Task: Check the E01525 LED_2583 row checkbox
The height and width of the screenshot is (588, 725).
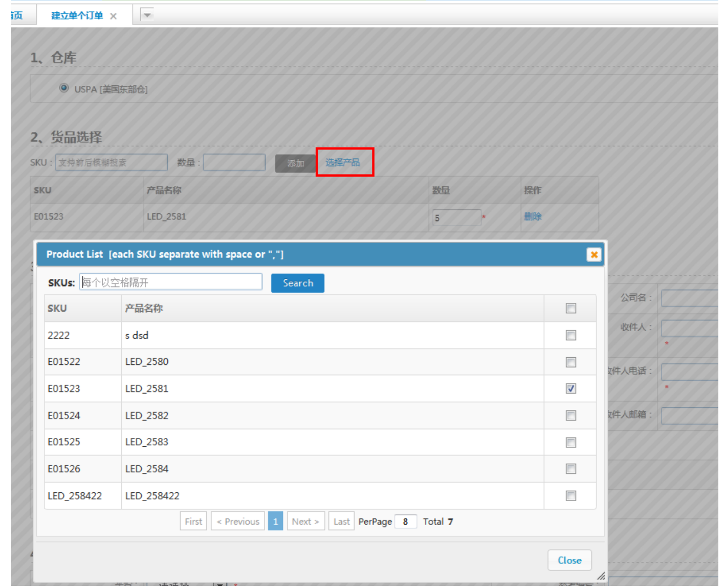Action: [570, 442]
